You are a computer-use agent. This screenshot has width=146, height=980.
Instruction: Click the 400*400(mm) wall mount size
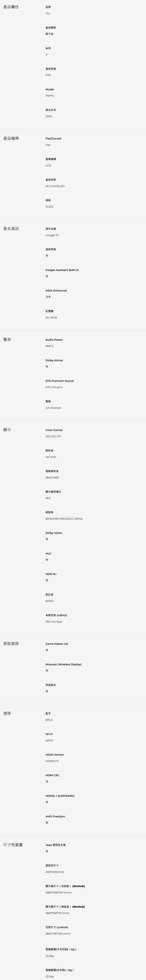pos(55,872)
